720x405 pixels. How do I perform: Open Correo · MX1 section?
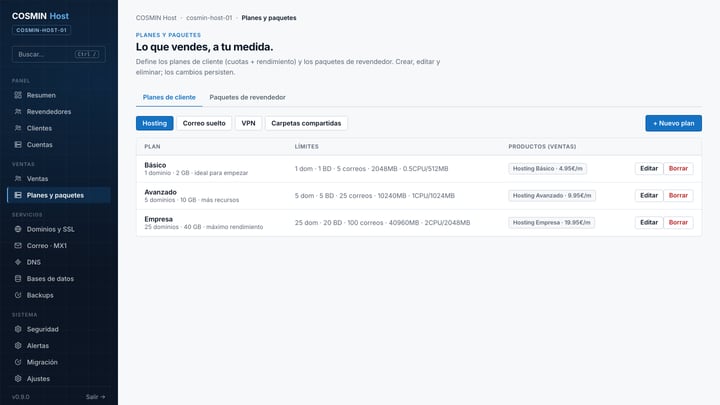click(59, 246)
